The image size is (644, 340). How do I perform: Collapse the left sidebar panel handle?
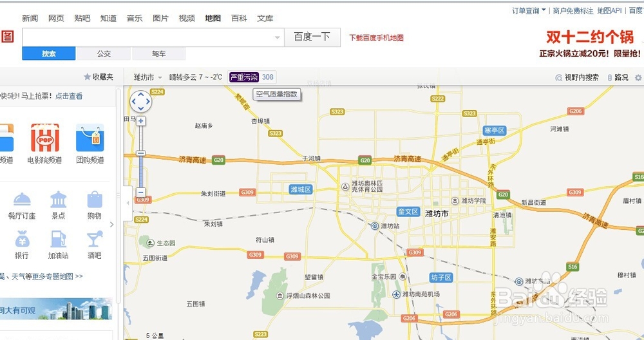pos(128,203)
